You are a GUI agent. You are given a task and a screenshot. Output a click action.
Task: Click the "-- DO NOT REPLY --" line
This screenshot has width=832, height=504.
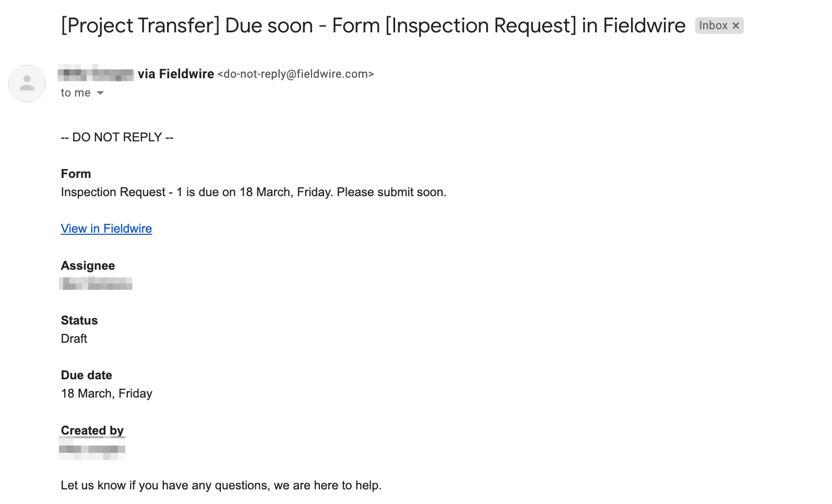[x=117, y=137]
